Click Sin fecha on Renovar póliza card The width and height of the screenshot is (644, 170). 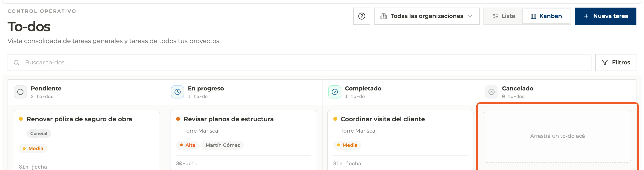coord(33,167)
